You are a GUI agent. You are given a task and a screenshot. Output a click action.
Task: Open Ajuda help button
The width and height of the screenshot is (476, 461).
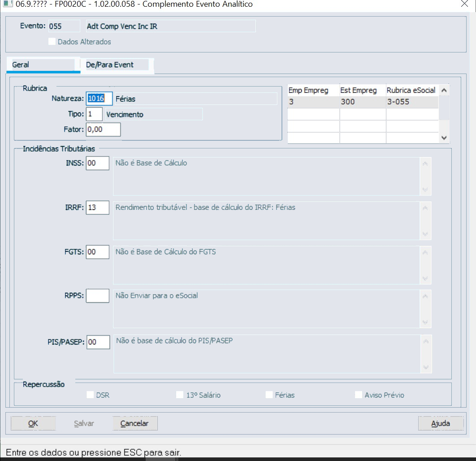[441, 423]
